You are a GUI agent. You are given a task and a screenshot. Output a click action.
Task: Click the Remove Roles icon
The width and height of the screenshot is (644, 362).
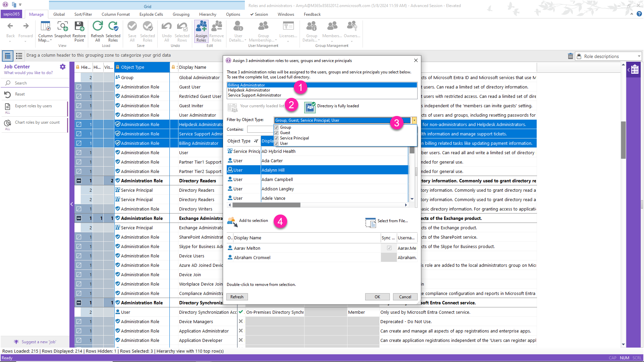click(217, 26)
